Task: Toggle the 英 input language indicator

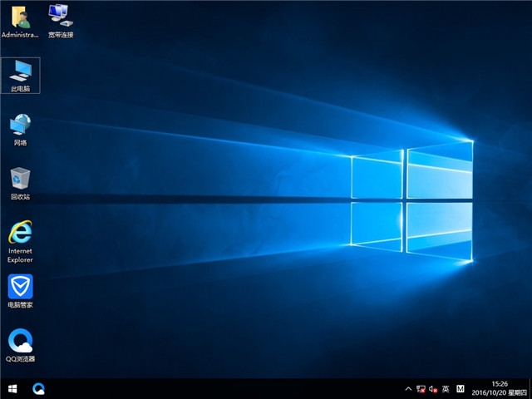Action: [x=446, y=388]
